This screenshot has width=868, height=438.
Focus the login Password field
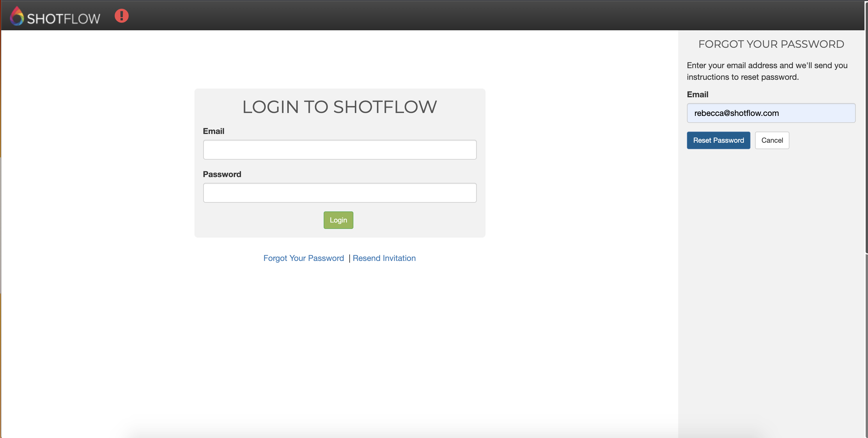click(339, 193)
